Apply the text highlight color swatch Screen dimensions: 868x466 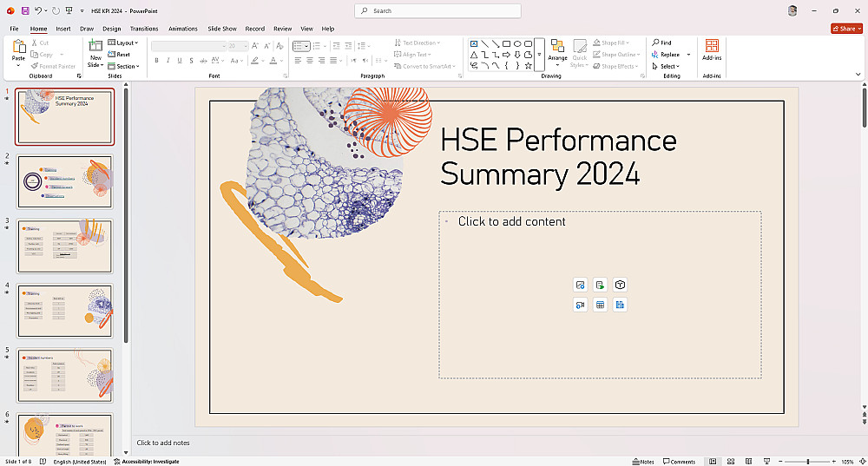click(x=254, y=61)
